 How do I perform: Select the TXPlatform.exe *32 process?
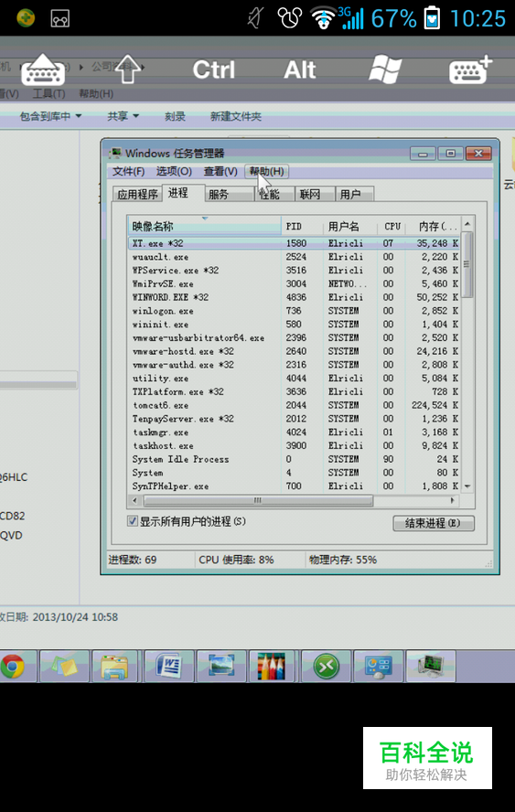point(294,391)
